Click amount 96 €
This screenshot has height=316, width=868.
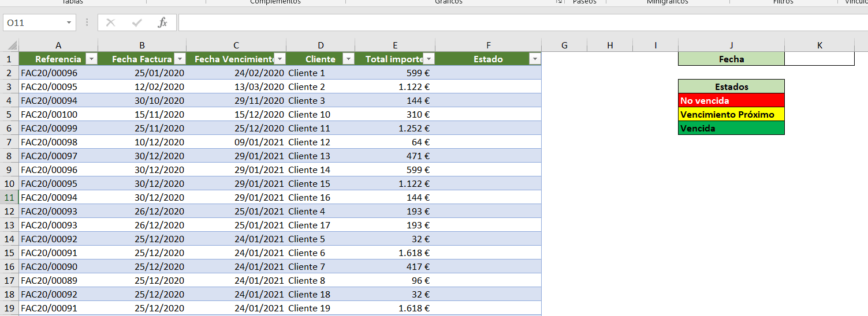395,280
